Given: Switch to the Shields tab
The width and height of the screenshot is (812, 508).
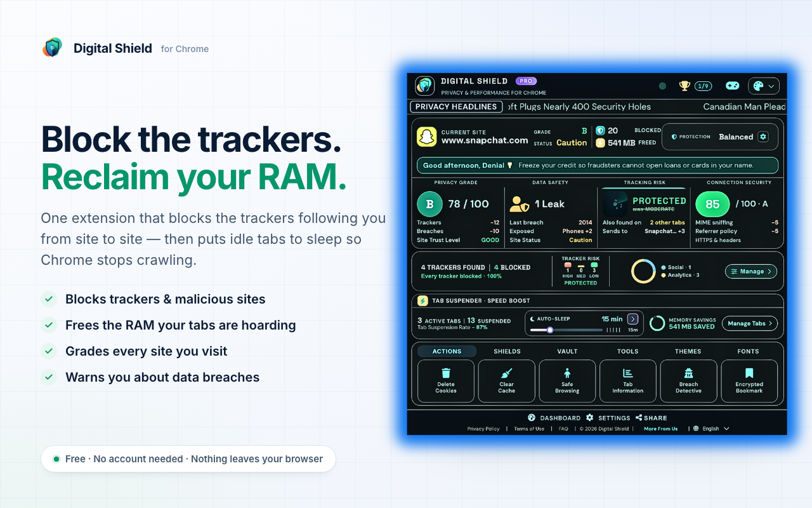Looking at the screenshot, I should [x=507, y=351].
